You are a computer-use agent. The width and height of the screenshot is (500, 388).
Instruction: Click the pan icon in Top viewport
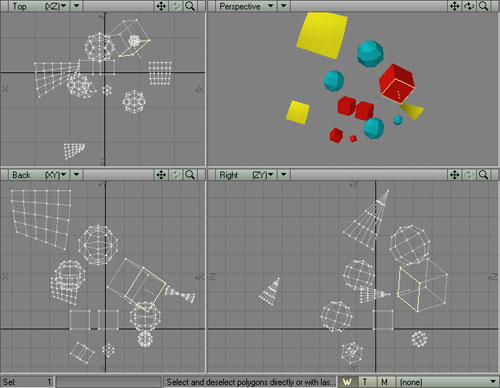(x=161, y=6)
